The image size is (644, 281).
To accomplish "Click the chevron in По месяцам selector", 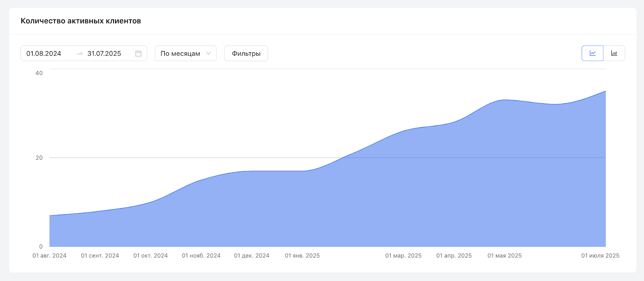I will tap(208, 53).
